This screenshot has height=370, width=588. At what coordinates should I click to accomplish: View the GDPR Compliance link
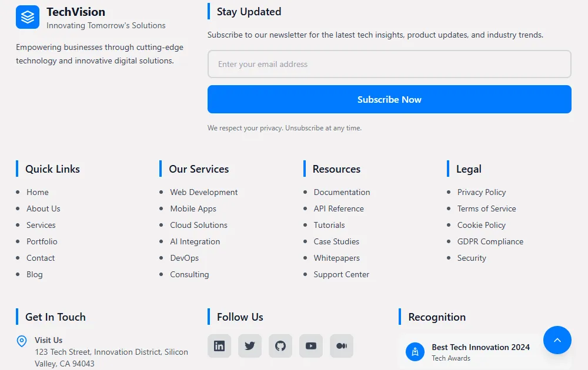coord(490,241)
